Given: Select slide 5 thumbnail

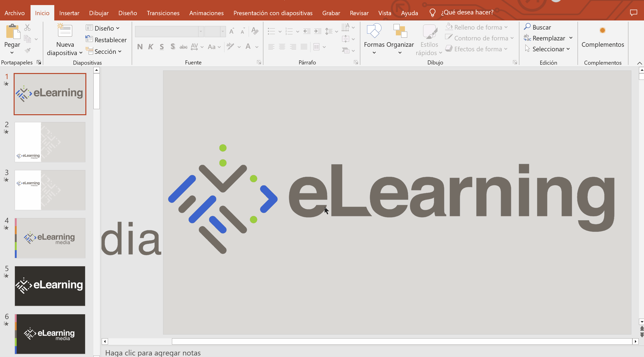Looking at the screenshot, I should click(50, 286).
